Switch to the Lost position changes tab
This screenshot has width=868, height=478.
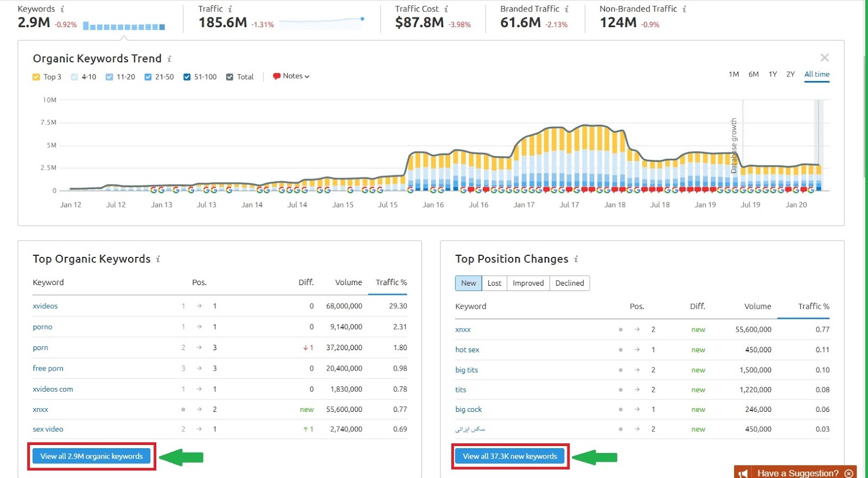[494, 283]
